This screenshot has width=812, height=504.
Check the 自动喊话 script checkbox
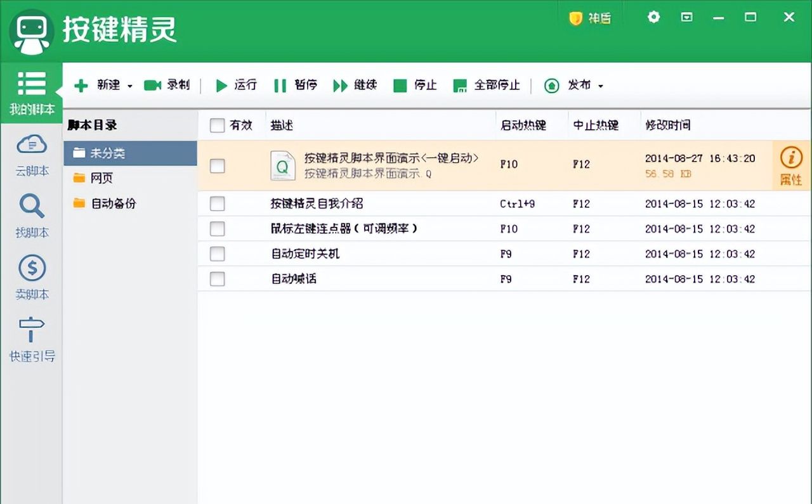pyautogui.click(x=217, y=279)
